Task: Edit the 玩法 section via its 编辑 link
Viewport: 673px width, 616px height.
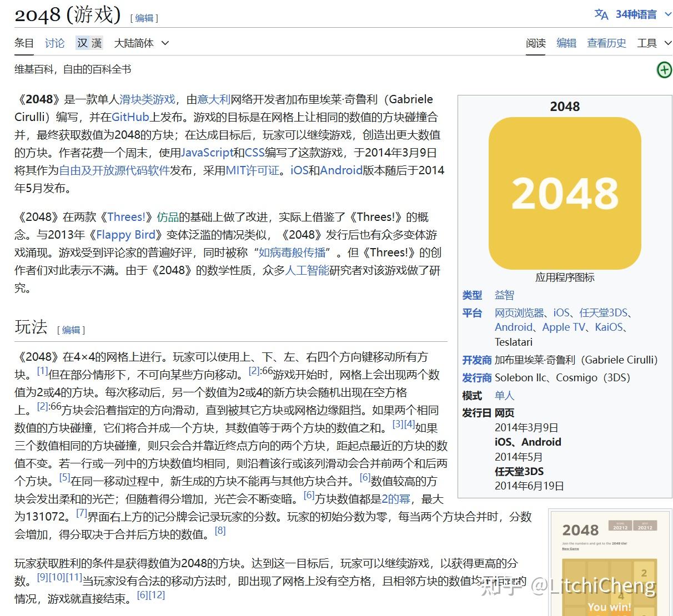Action: pos(71,330)
